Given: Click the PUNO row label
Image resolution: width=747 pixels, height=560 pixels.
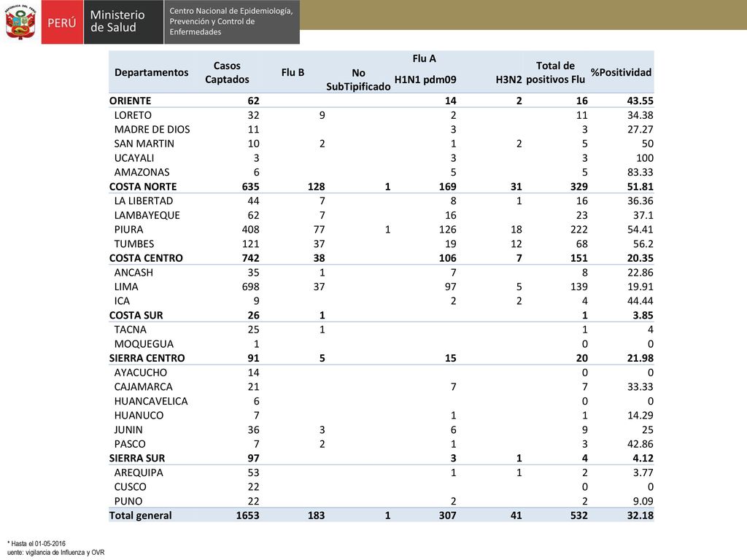Looking at the screenshot, I should click(128, 501).
